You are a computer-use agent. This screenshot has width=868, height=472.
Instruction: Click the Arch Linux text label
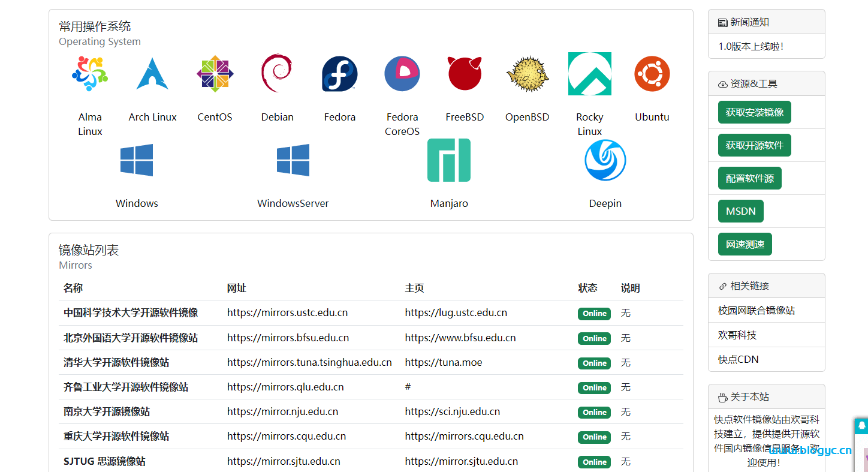click(x=152, y=117)
